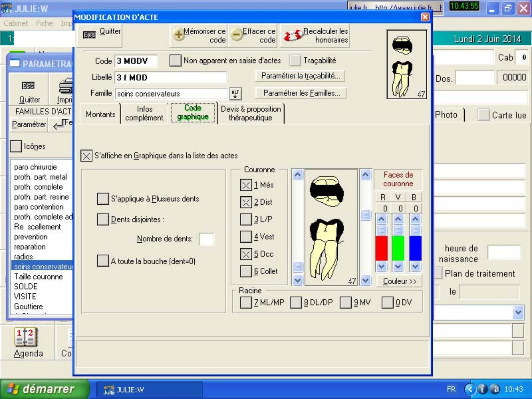Uncheck the 1 Més crown face
Viewport: 532px width, 399px height.
246,185
